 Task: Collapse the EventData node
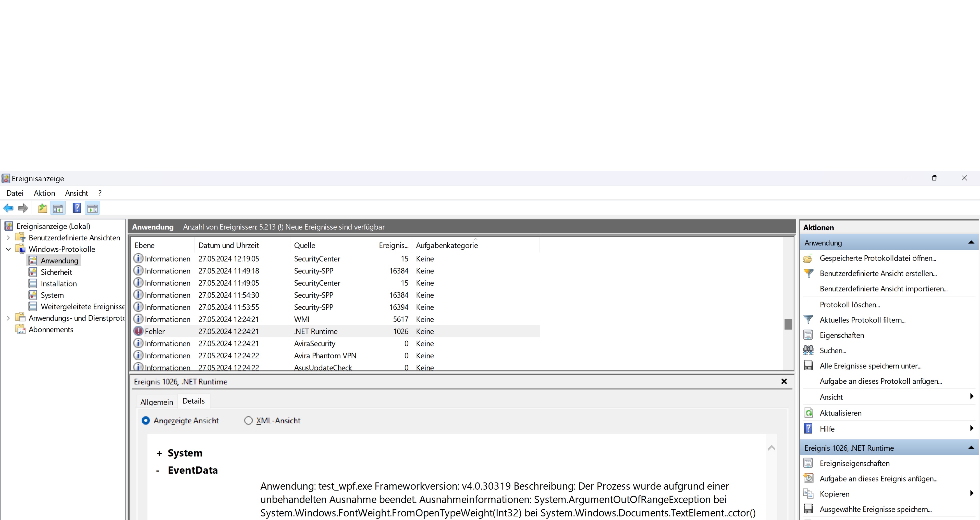pos(158,471)
